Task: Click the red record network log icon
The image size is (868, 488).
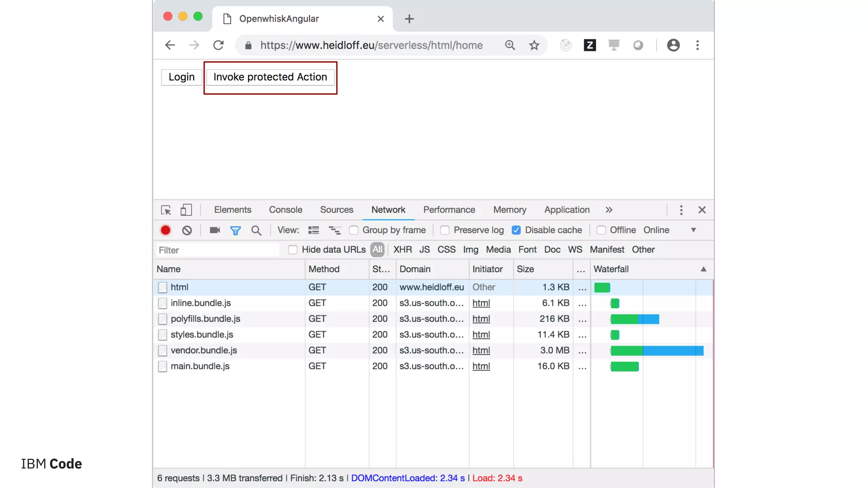Action: (x=165, y=230)
